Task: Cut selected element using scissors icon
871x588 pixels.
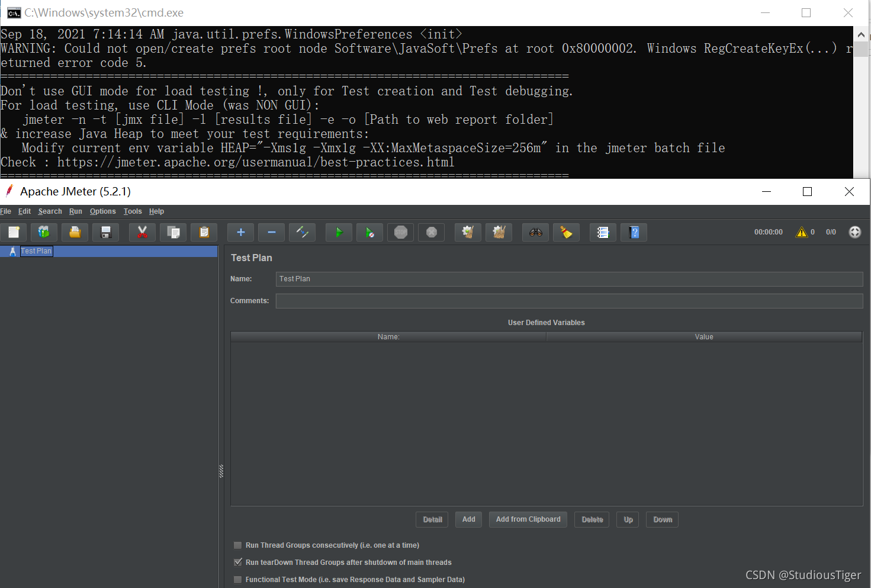Action: click(142, 232)
